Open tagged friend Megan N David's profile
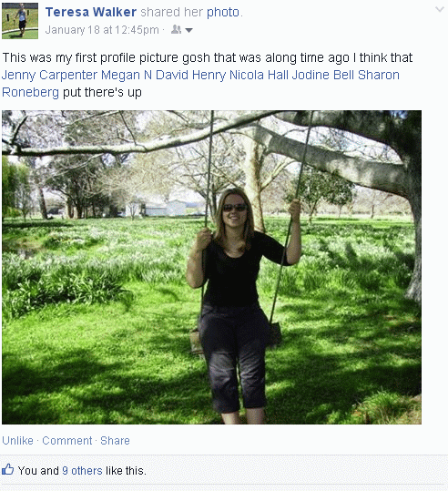 (145, 75)
